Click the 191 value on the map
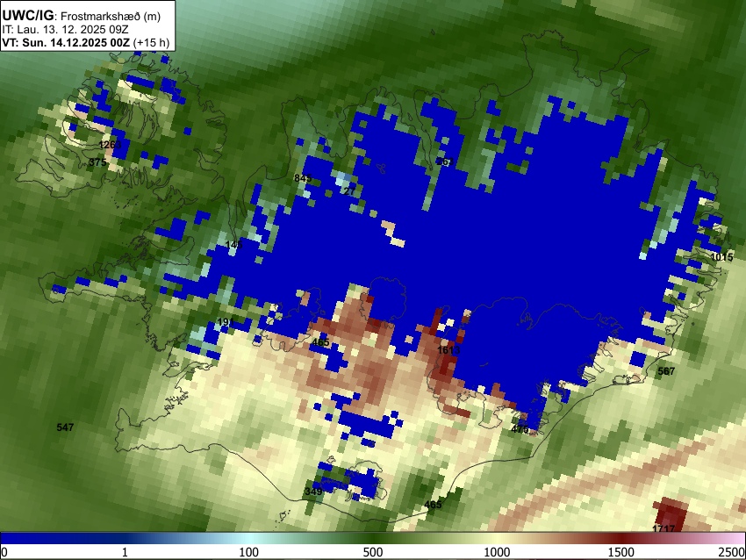Image resolution: width=746 pixels, height=560 pixels. (226, 322)
